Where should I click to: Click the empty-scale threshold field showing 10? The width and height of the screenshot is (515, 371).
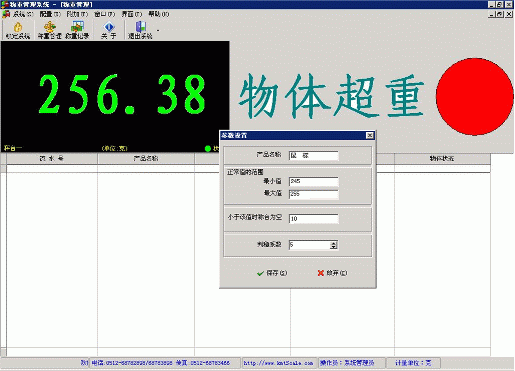point(314,219)
